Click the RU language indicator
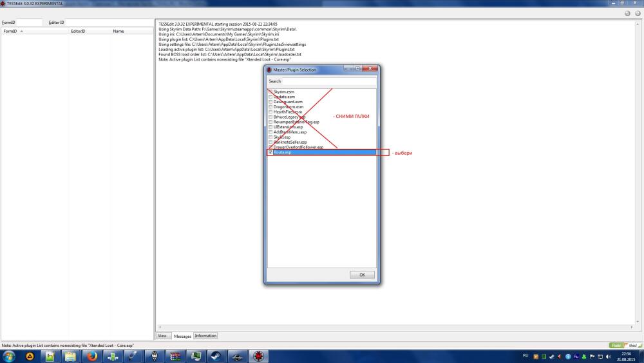 coord(526,356)
